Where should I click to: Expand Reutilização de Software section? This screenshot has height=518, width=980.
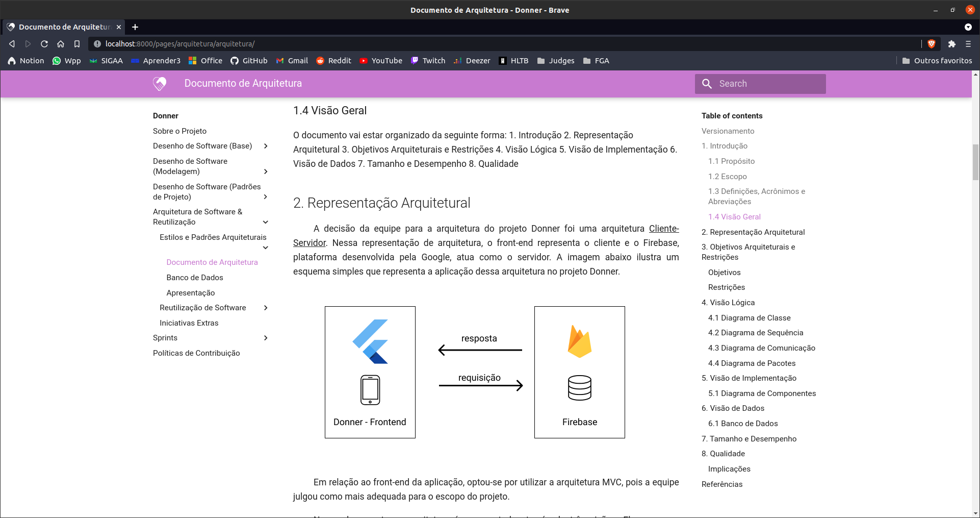tap(266, 308)
